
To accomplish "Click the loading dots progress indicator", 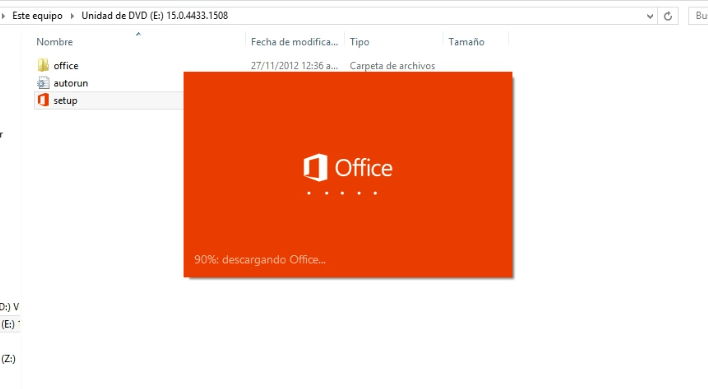I will [342, 193].
